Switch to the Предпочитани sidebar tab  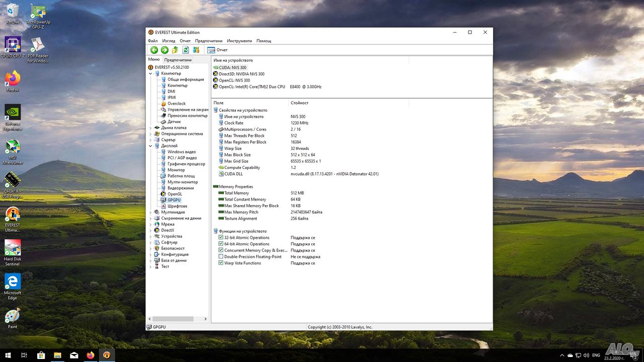(178, 60)
